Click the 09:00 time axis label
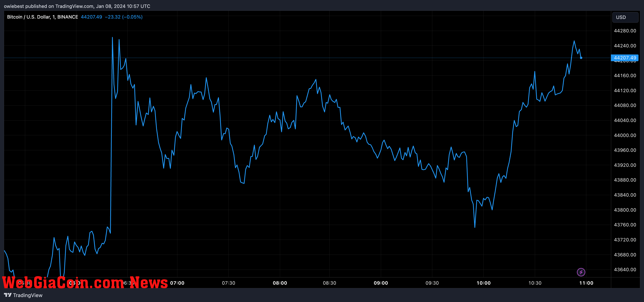Viewport: 644px width, 302px height. [x=381, y=283]
